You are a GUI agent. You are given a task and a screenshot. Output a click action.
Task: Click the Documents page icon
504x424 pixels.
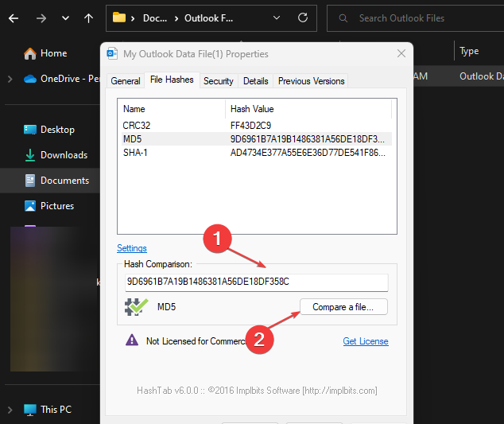coord(30,181)
